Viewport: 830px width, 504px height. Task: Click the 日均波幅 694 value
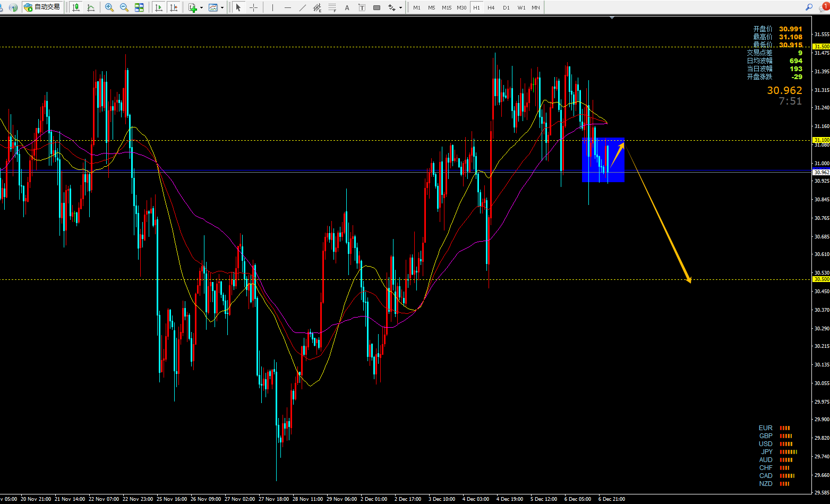pyautogui.click(x=796, y=61)
